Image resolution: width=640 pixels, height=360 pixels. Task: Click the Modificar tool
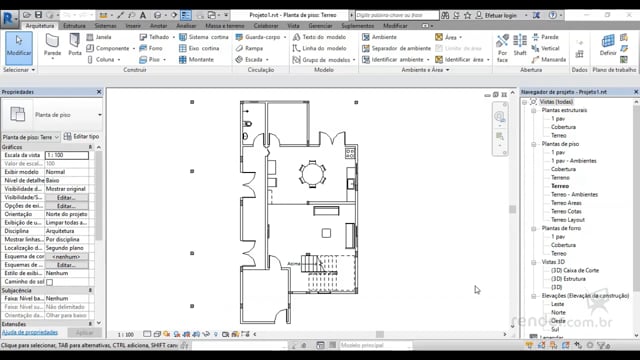(19, 48)
